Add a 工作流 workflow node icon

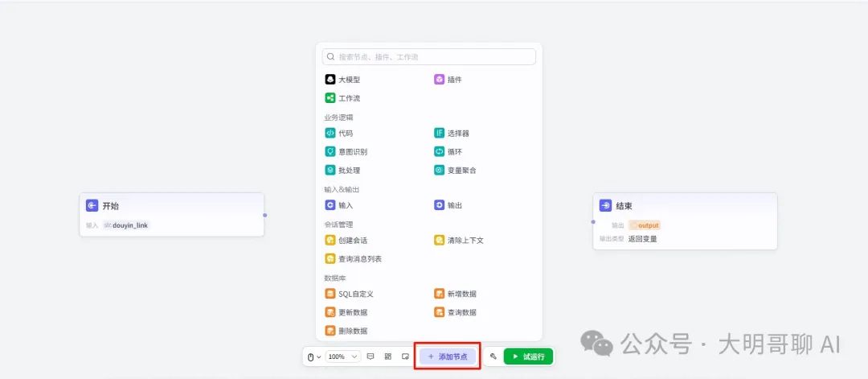point(330,98)
